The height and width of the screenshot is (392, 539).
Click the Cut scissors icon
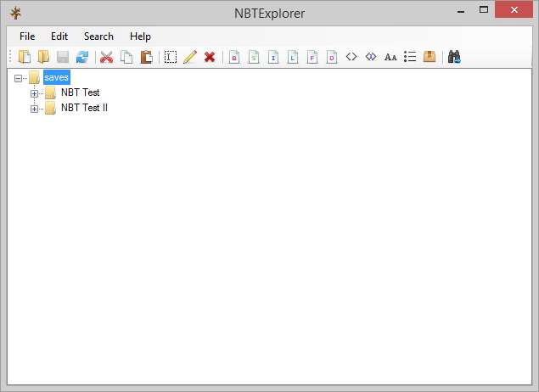(x=106, y=57)
